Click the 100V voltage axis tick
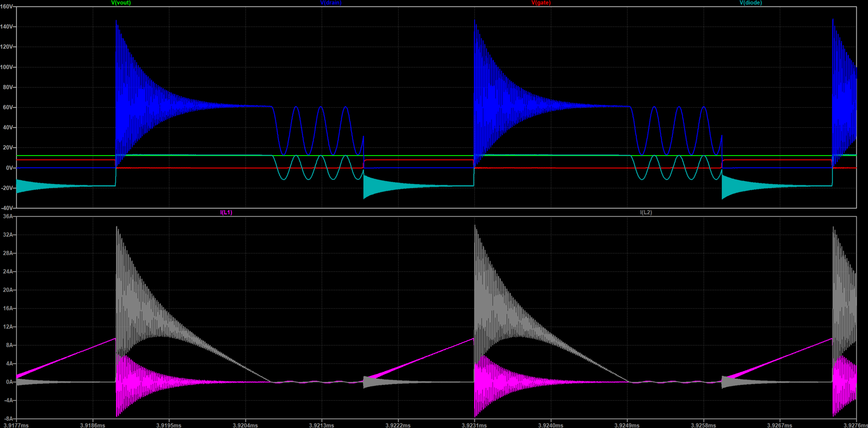Viewport: 868px width, 428px height. (7, 67)
